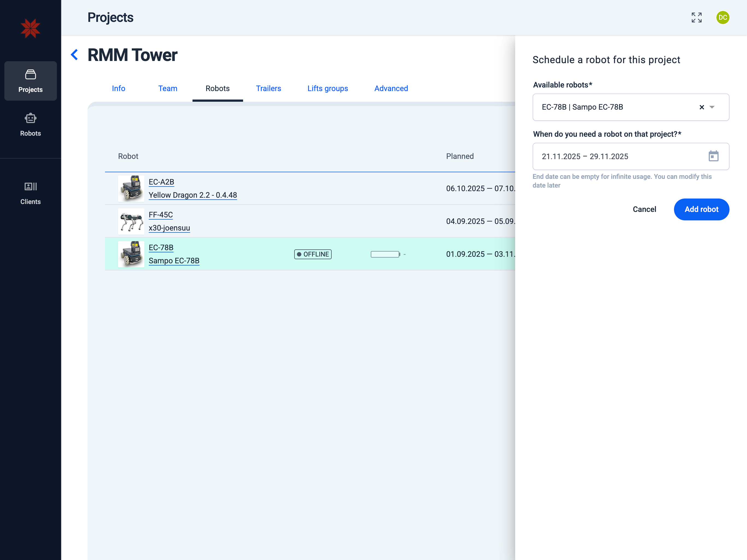Click the EC-78B battery level indicator
Screen dimensions: 747x560
pos(385,254)
